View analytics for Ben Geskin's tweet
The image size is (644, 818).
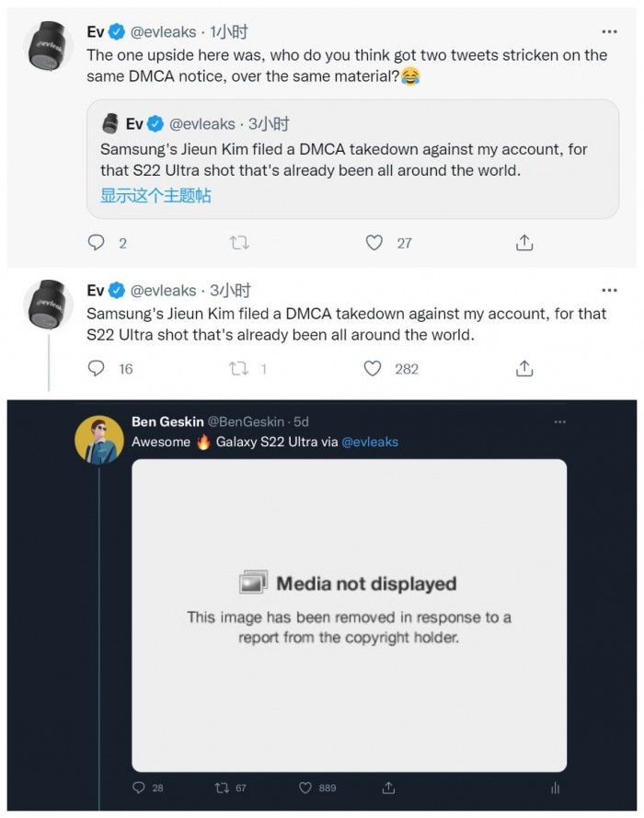pos(555,789)
